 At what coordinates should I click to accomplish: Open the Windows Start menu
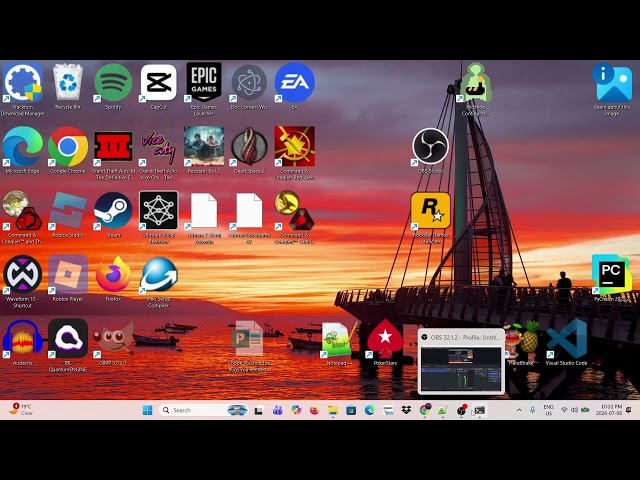pyautogui.click(x=147, y=410)
